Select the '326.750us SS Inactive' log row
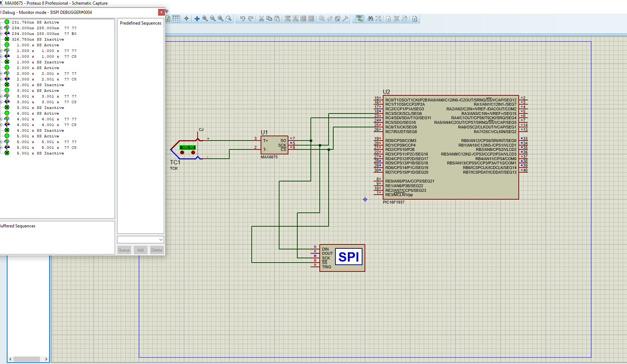627x364 pixels. tap(38, 39)
